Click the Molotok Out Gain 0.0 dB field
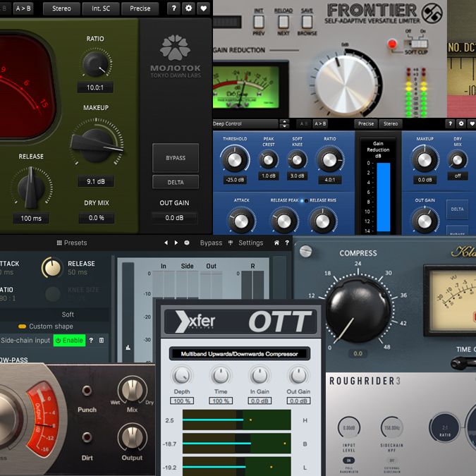The width and height of the screenshot is (476, 476). pyautogui.click(x=174, y=218)
